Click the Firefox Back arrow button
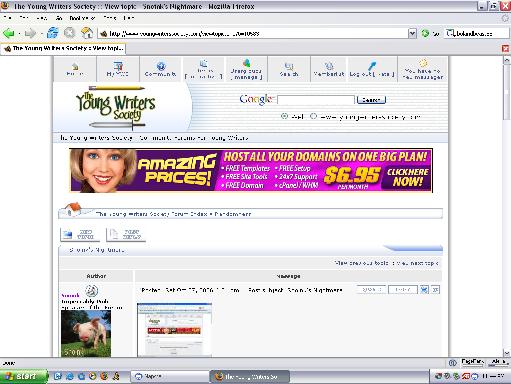The height and width of the screenshot is (384, 511). [x=9, y=33]
